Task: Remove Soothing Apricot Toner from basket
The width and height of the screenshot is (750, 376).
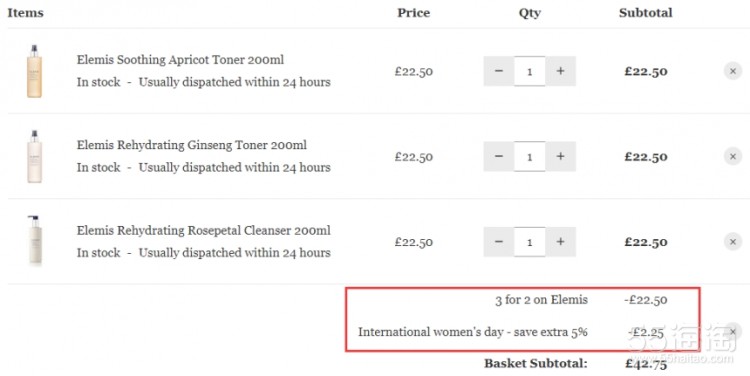Action: pos(733,71)
